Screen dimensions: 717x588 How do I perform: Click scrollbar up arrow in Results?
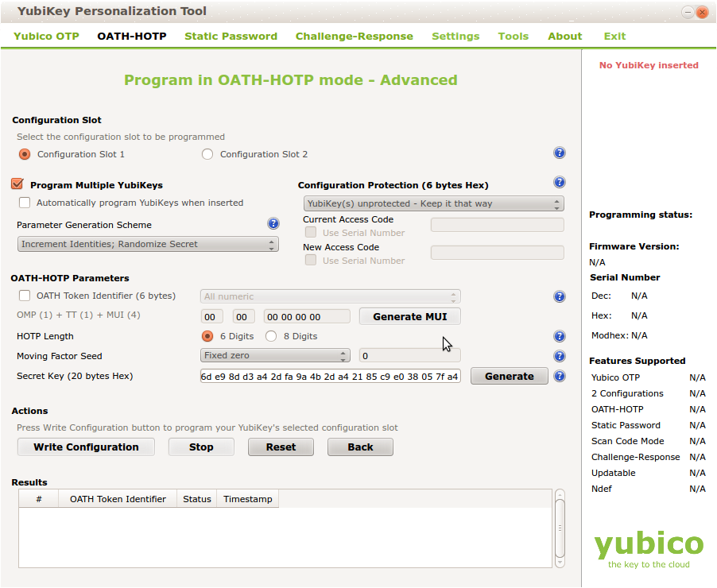[560, 494]
